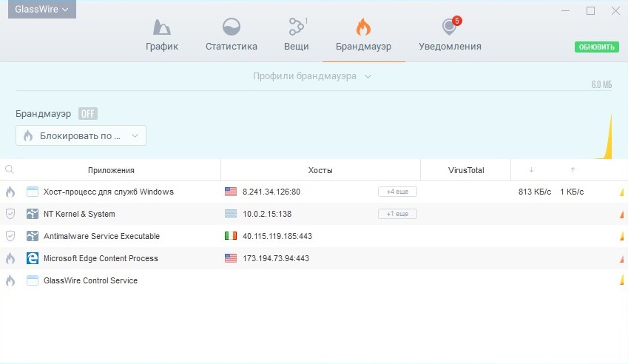Click shield icon next to NT Kernel & System
The width and height of the screenshot is (628, 364).
(10, 214)
